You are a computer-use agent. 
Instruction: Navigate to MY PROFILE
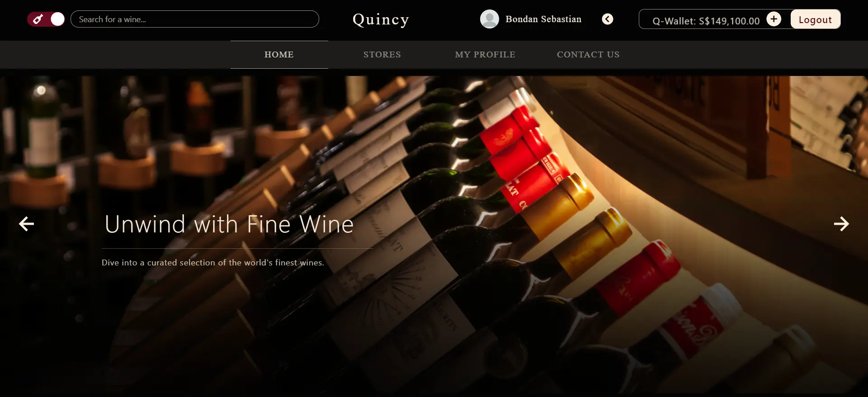(x=485, y=55)
